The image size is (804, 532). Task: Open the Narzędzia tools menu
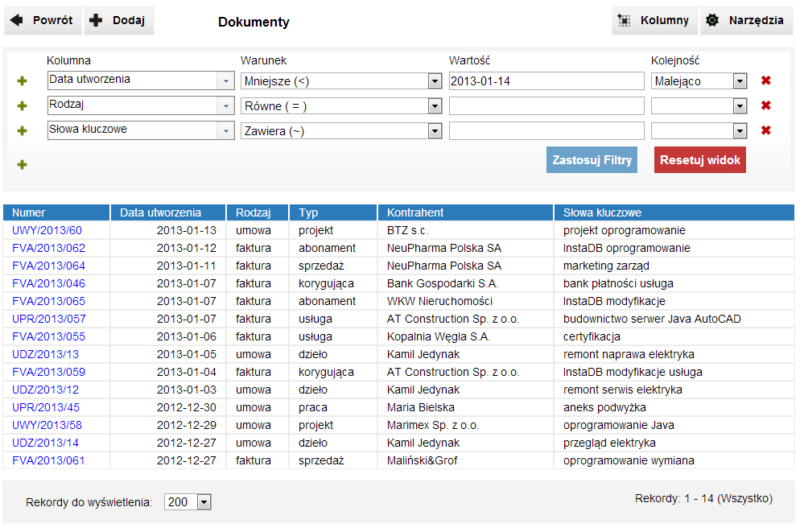(746, 21)
